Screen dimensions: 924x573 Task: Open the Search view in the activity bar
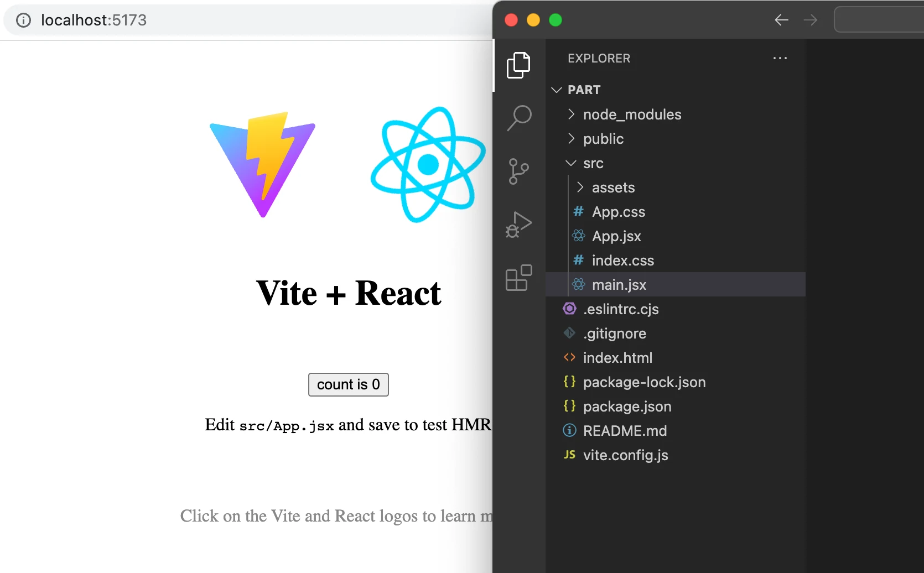[x=518, y=118]
